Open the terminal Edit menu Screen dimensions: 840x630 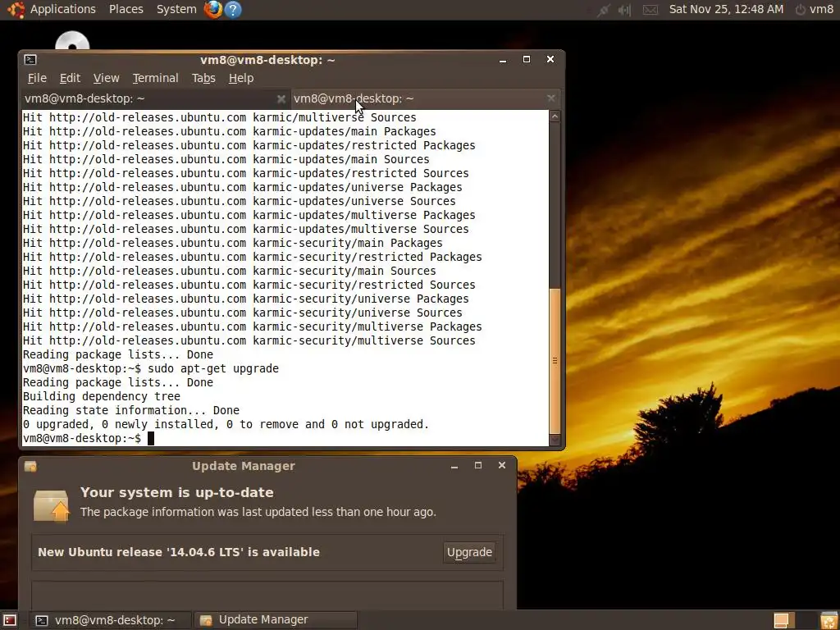(70, 78)
